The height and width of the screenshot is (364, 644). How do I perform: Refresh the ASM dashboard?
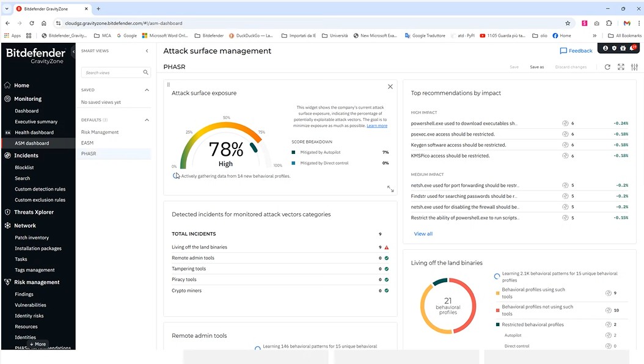[x=607, y=67]
